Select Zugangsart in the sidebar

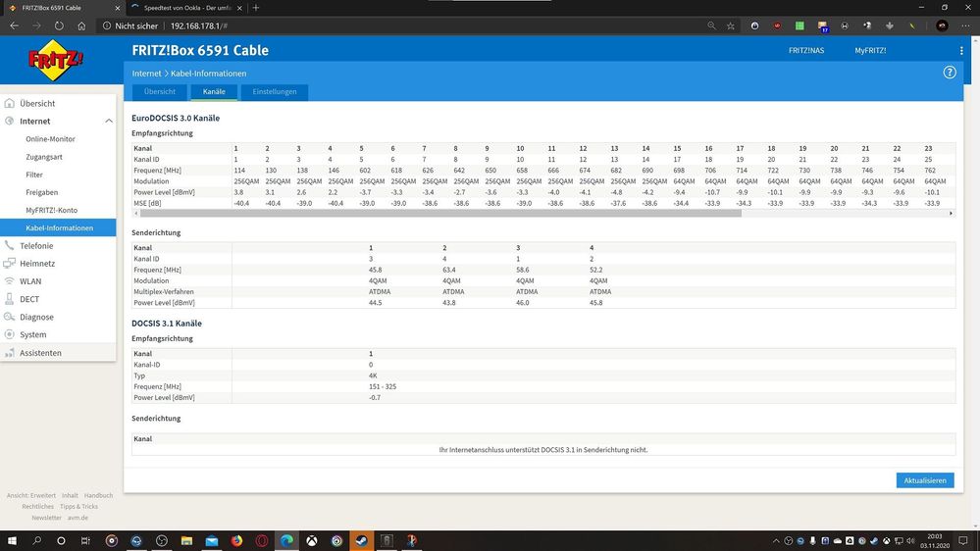coord(44,157)
